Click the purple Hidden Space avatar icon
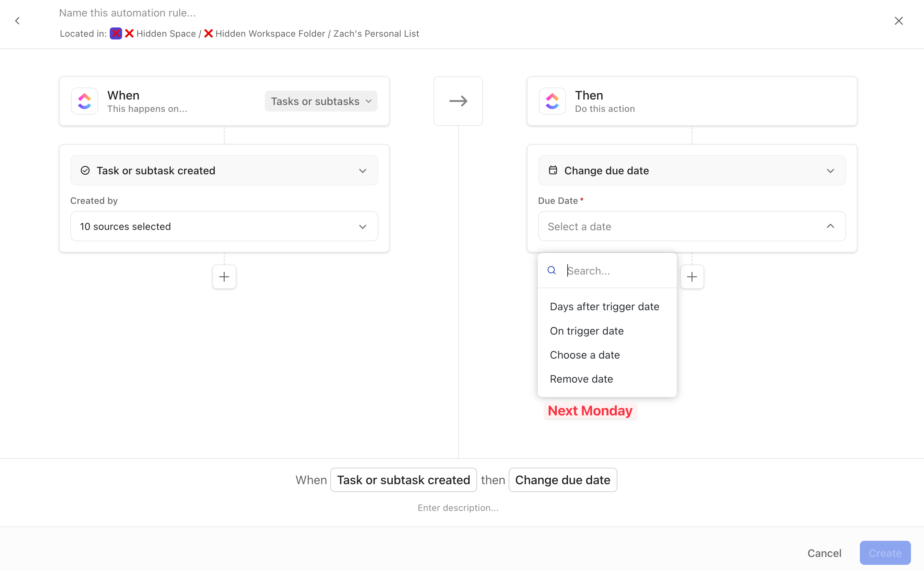Viewport: 924px width, 571px height. pos(116,34)
